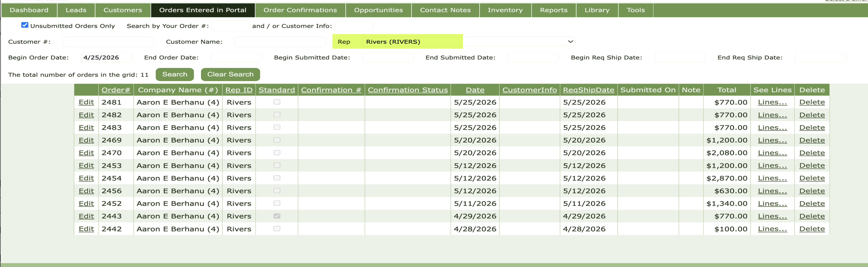This screenshot has height=267, width=868.
Task: Edit order 2442
Action: click(86, 229)
